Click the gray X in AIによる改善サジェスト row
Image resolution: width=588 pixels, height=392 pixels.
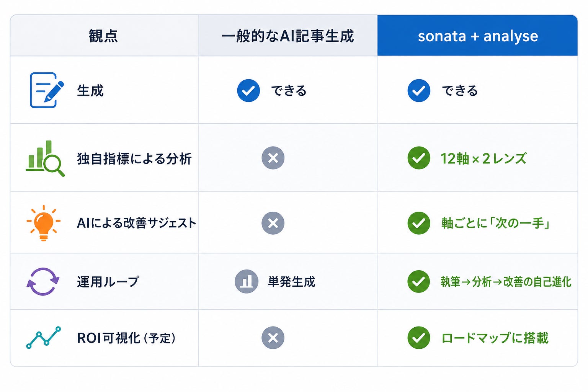(273, 223)
